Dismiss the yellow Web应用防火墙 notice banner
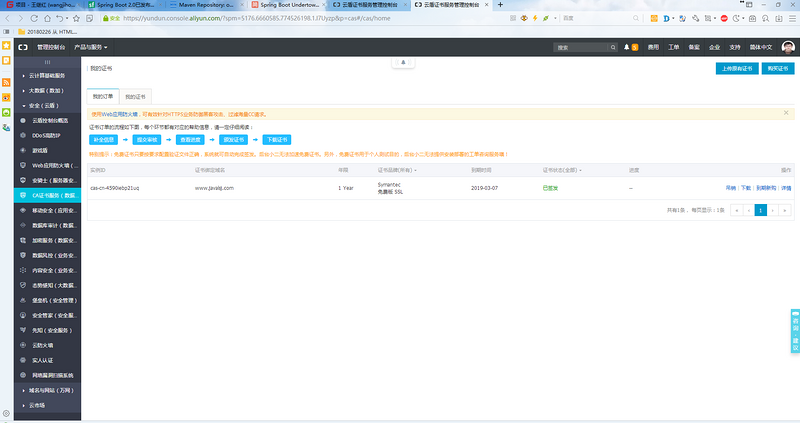This screenshot has height=423, width=800. tap(786, 113)
